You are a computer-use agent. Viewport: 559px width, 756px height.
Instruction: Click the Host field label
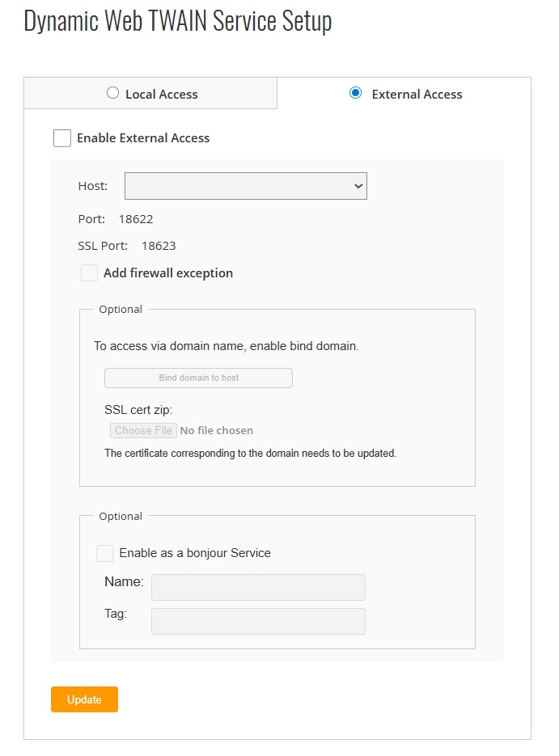click(92, 186)
